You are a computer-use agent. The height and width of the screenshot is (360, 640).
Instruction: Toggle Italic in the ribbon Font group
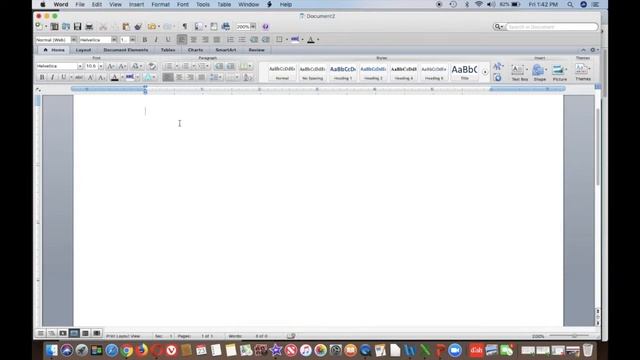point(52,77)
